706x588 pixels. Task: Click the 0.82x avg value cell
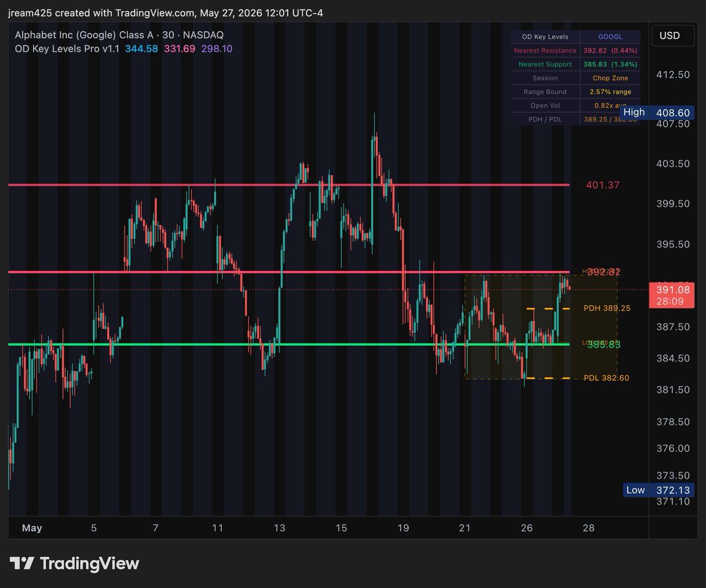(x=610, y=106)
